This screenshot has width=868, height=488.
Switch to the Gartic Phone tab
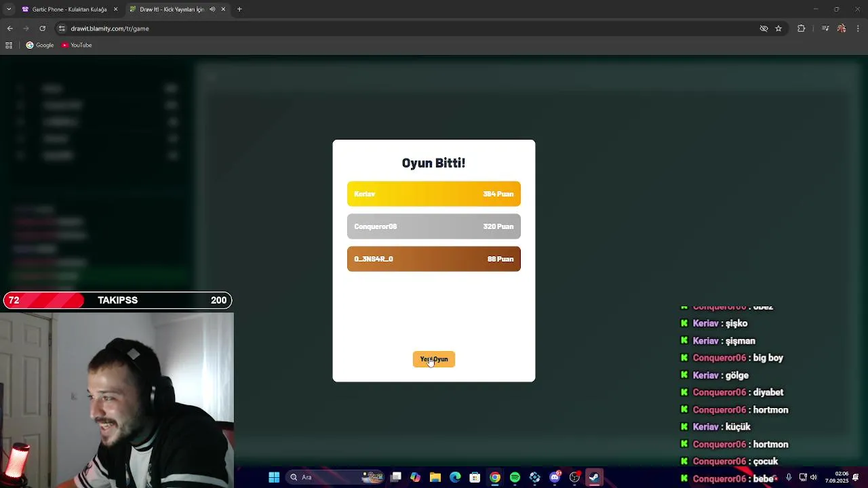70,9
